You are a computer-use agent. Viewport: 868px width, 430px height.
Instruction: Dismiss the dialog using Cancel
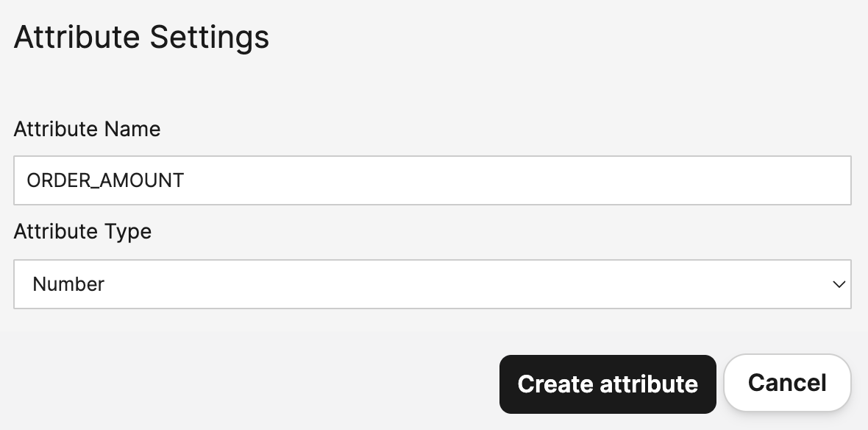(x=787, y=383)
